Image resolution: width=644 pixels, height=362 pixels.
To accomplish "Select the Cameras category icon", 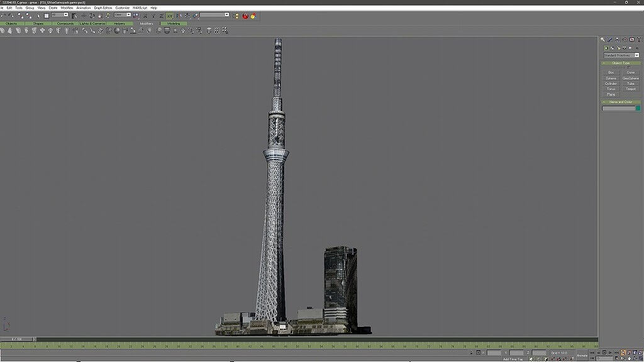I will pyautogui.click(x=625, y=48).
